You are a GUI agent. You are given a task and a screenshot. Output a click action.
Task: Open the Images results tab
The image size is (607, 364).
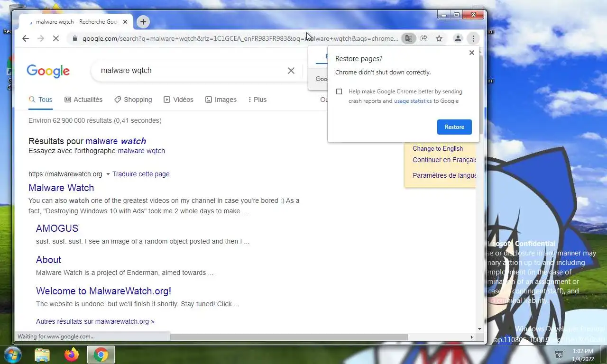[x=221, y=100]
